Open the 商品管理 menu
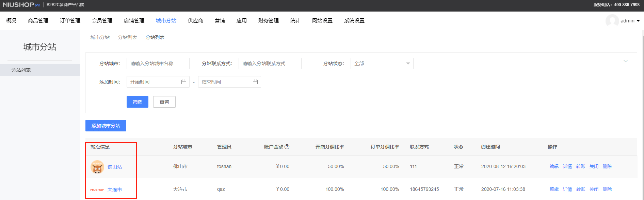644x200 pixels. pyautogui.click(x=38, y=21)
